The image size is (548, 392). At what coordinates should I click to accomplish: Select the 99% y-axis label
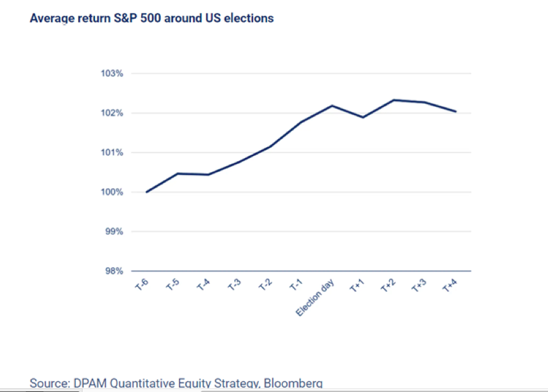click(x=113, y=232)
